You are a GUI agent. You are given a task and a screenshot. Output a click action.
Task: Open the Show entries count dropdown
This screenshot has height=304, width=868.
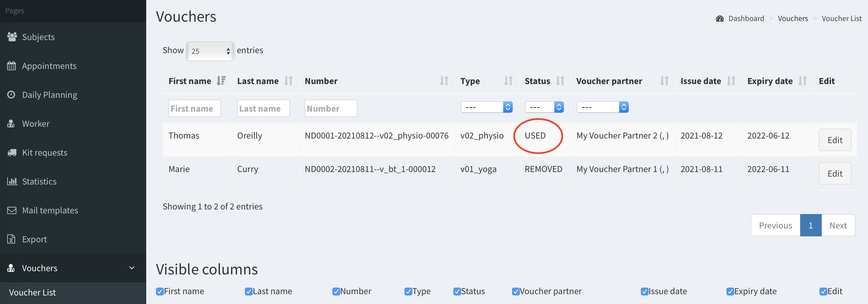pyautogui.click(x=210, y=51)
